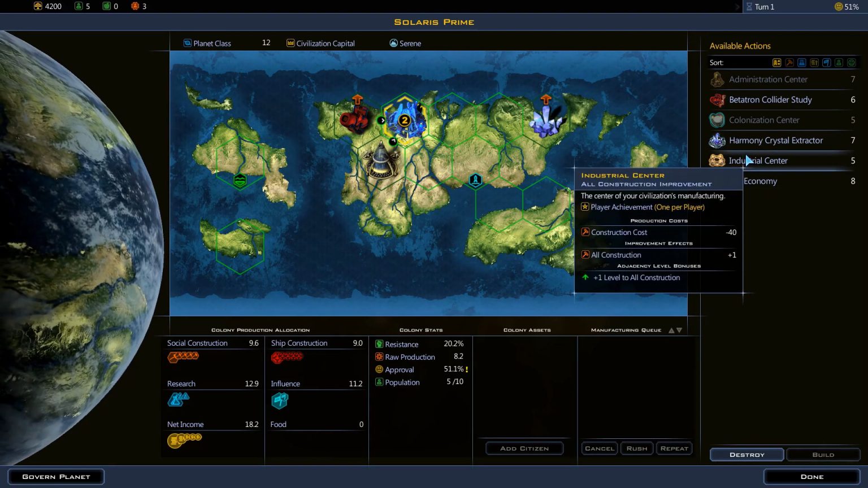The width and height of the screenshot is (868, 488).
Task: Sort actions by approval smiley icon
Action: [x=852, y=63]
